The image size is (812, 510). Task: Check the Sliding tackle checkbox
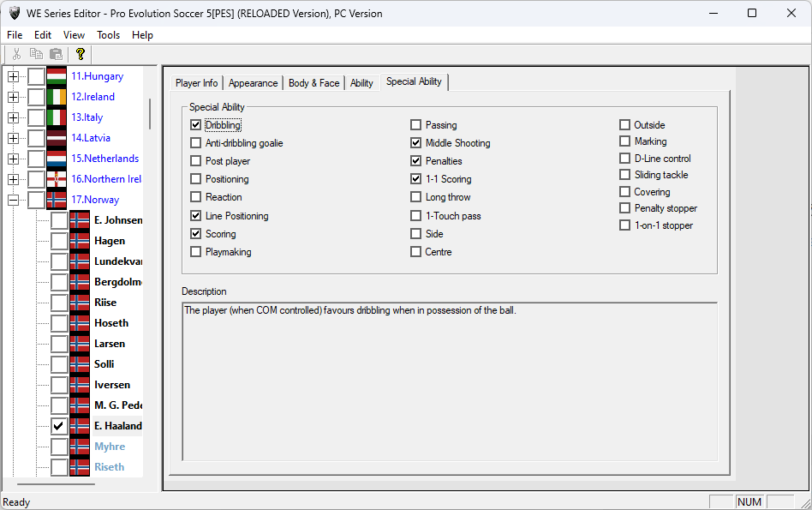pyautogui.click(x=625, y=175)
